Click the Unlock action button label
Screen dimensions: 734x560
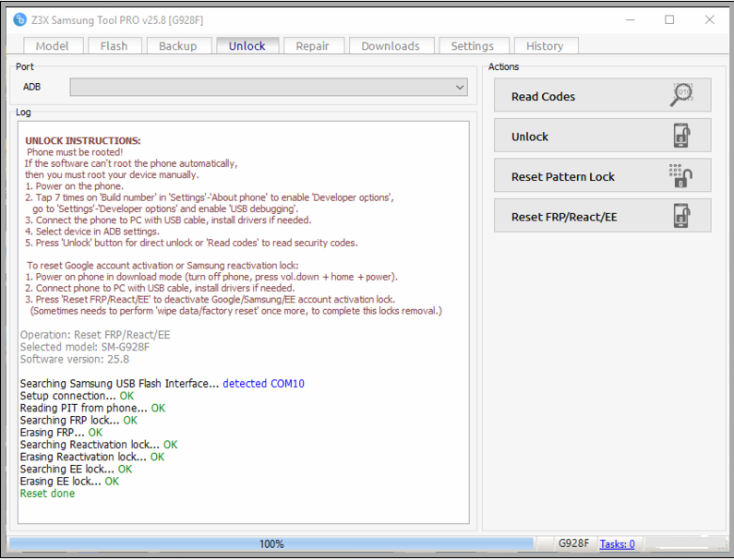pyautogui.click(x=529, y=137)
